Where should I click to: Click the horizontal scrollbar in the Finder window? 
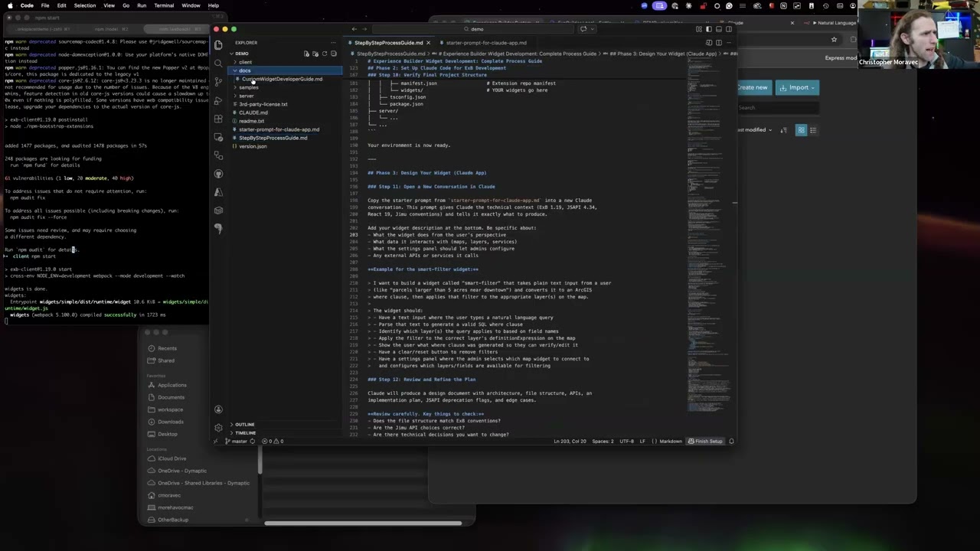pos(363,523)
